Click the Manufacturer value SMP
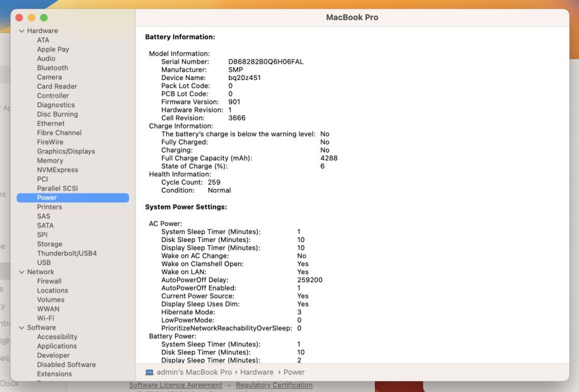The height and width of the screenshot is (392, 579). pos(236,70)
